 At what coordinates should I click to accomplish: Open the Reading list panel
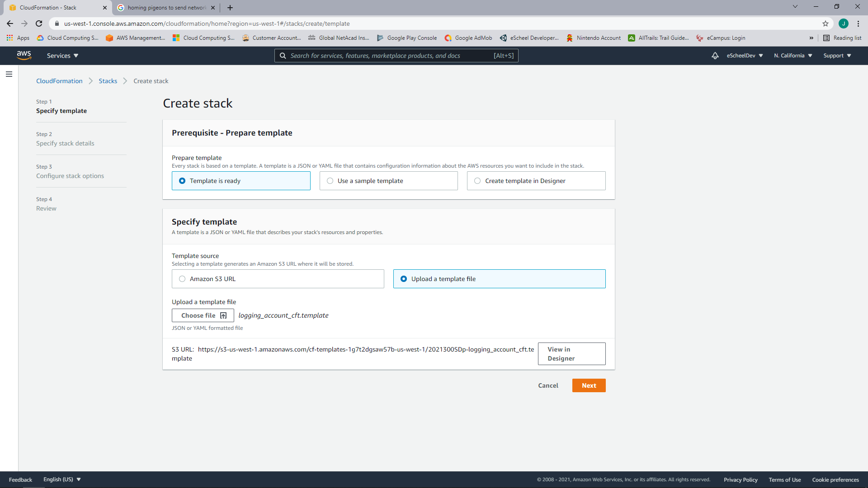[843, 38]
